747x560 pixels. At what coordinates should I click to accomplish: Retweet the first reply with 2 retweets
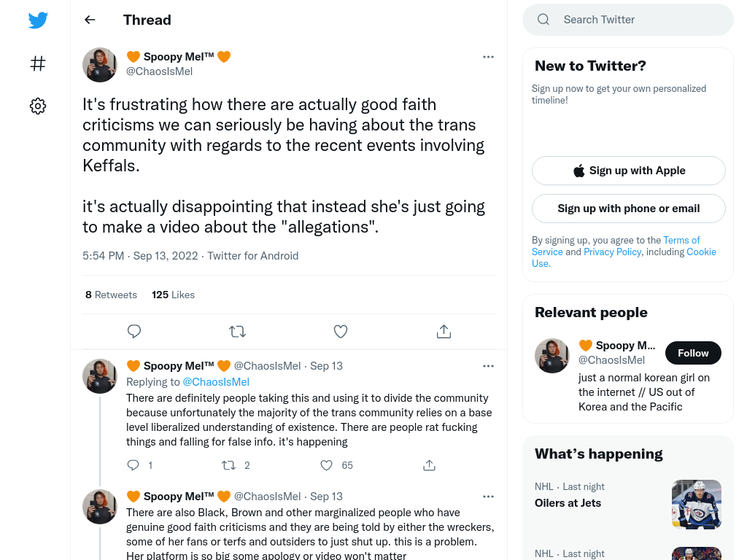pyautogui.click(x=229, y=465)
